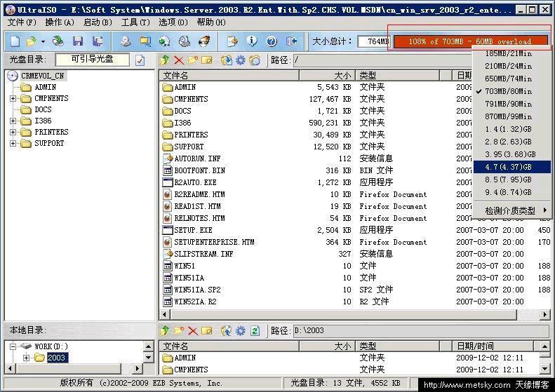Sort disc files by 类型 column header
The width and height of the screenshot is (555, 392).
tap(397, 75)
